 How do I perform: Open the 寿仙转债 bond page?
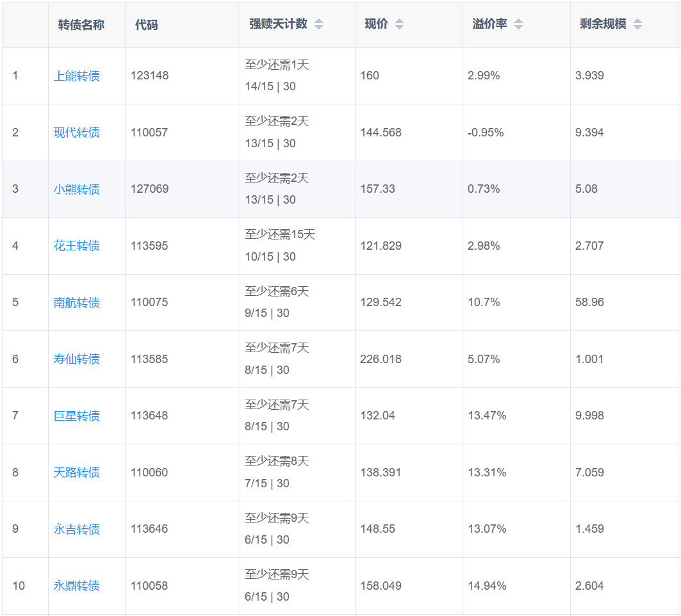(x=77, y=359)
